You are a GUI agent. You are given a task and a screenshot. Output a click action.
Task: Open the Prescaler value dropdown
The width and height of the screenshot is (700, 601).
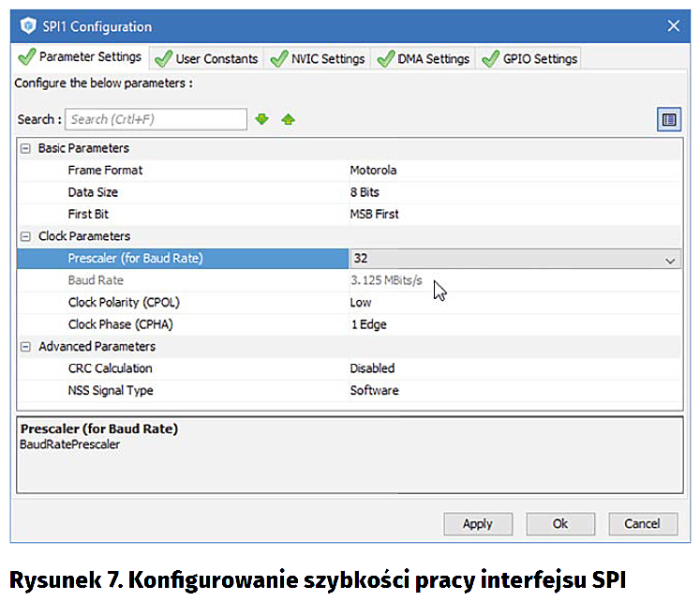click(x=669, y=259)
